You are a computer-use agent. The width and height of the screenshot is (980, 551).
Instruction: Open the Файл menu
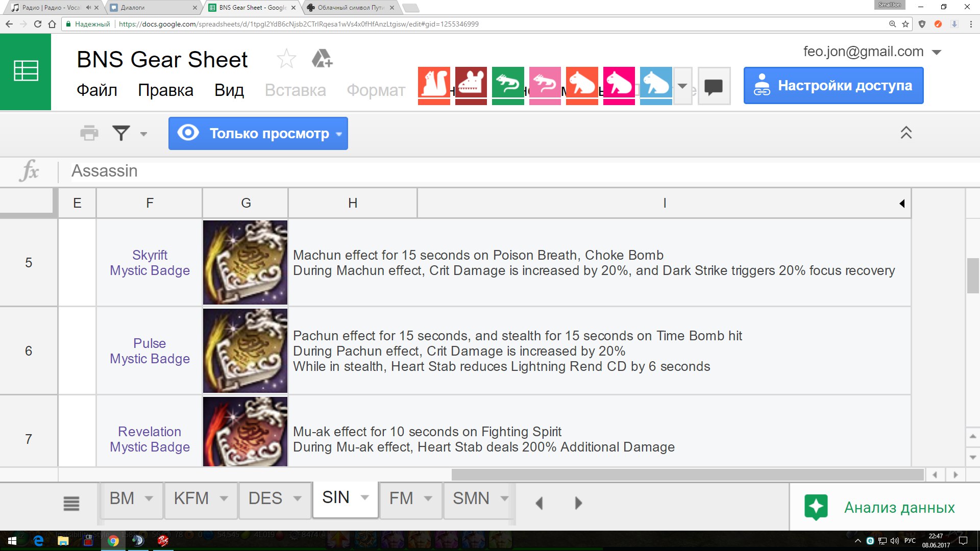97,90
